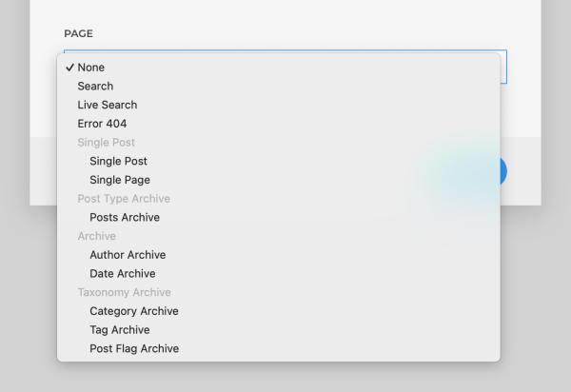Click the Post Type Archive group header
Screen dimensions: 571x392
click(124, 199)
